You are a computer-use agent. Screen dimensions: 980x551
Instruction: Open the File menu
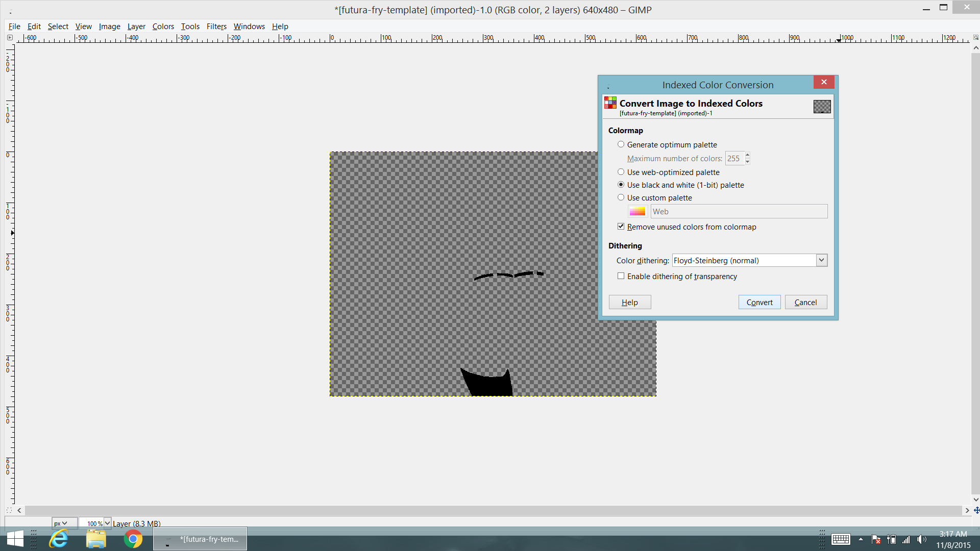14,27
